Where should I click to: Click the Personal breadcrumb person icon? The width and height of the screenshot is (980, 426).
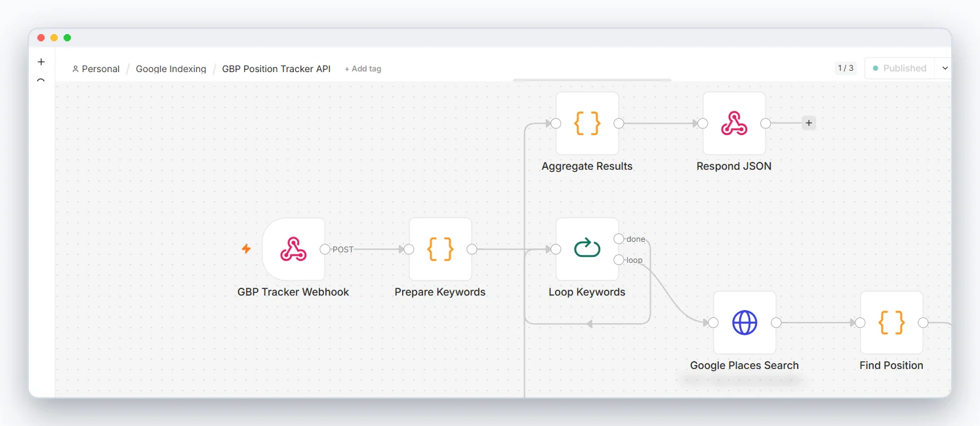(x=75, y=69)
